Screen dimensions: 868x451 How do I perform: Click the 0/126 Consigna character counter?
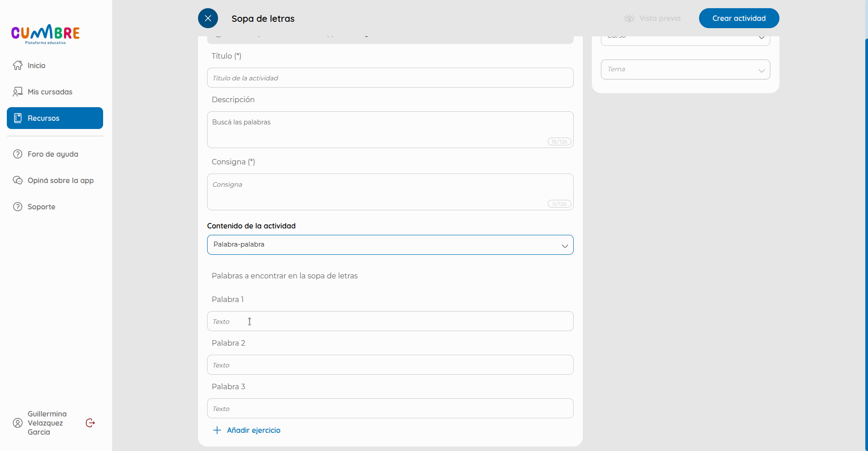559,204
